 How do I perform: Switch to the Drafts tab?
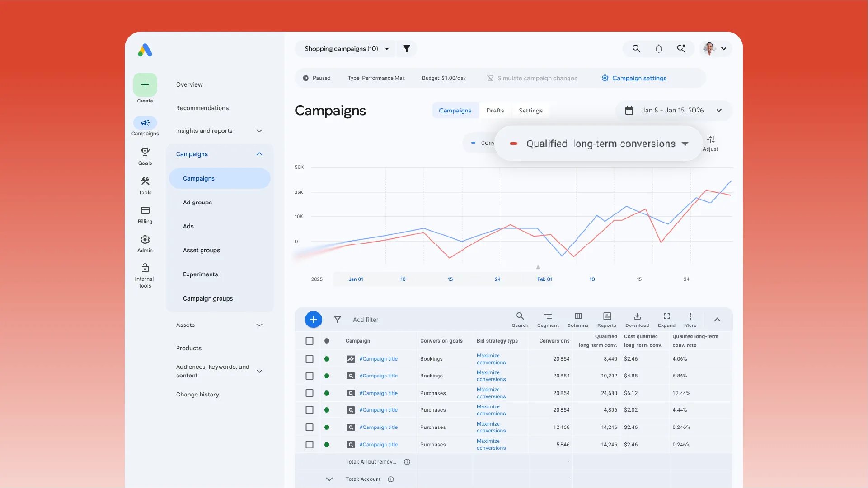[495, 111]
